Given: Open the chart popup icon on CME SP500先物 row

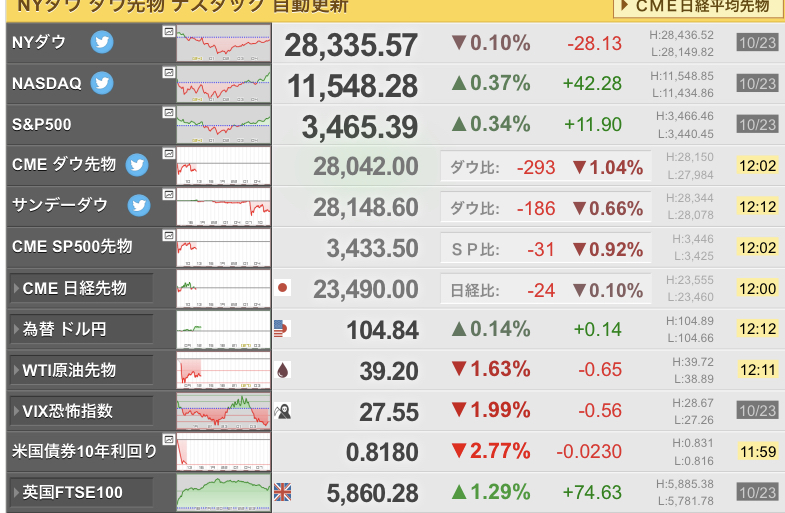Looking at the screenshot, I should click(169, 235).
